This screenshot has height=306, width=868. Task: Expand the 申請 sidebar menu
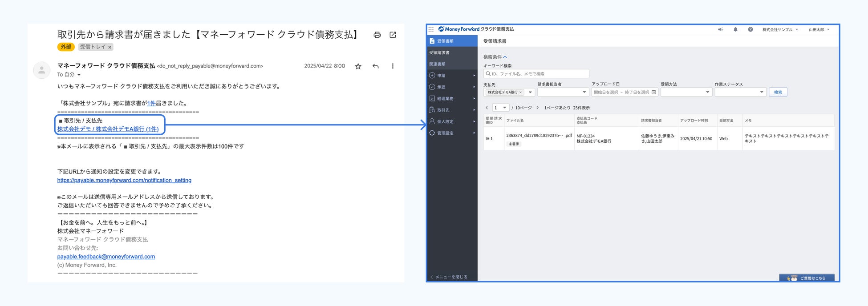[452, 76]
